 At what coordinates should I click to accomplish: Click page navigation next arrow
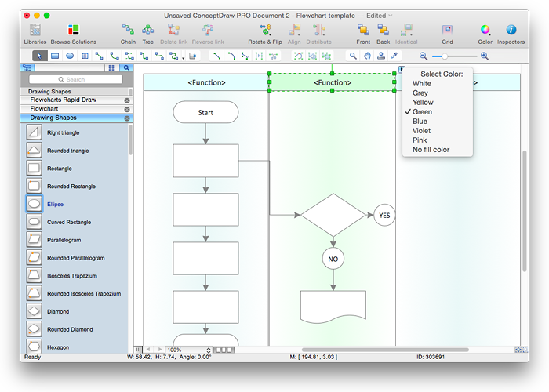pos(160,350)
